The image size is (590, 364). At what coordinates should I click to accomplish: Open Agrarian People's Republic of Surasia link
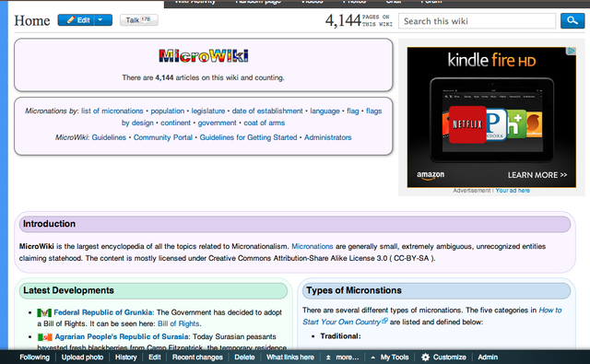click(x=122, y=336)
